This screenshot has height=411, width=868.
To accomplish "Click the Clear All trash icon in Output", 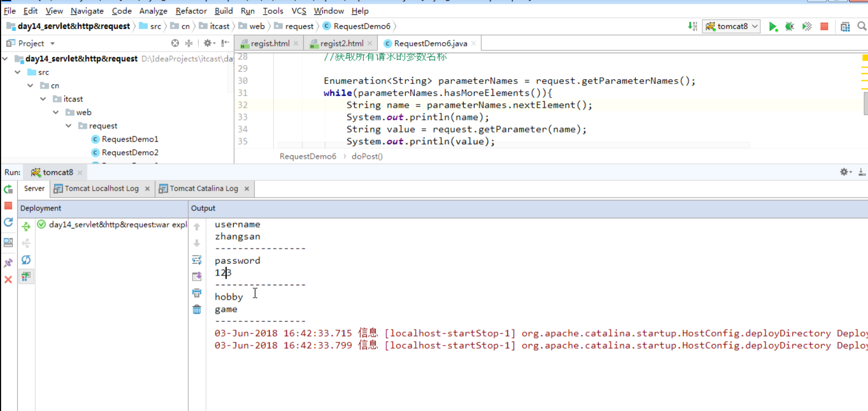I will [x=197, y=310].
